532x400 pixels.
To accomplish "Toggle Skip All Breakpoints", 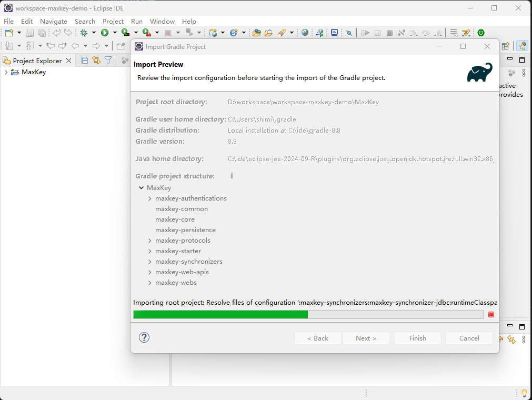I will [349, 33].
